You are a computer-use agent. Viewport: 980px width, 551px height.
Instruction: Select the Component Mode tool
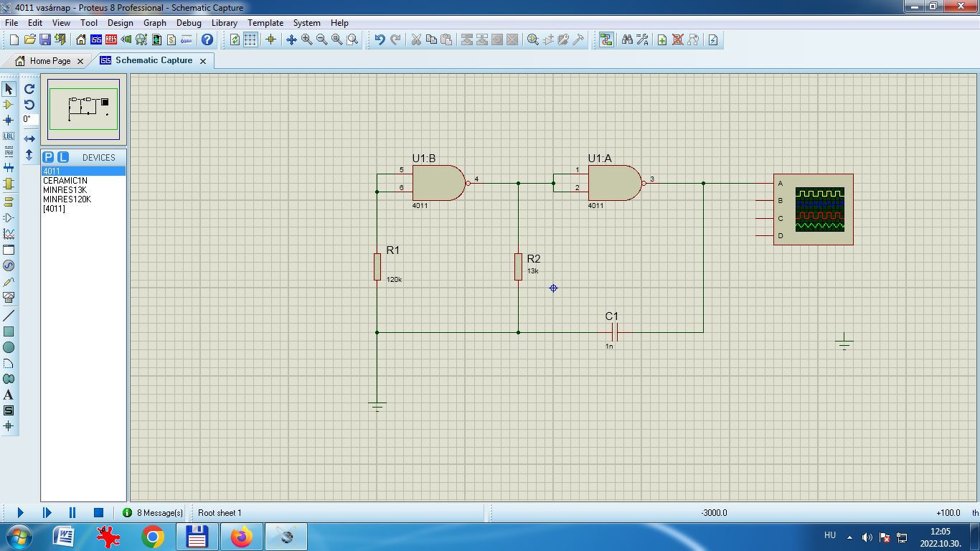coord(9,105)
